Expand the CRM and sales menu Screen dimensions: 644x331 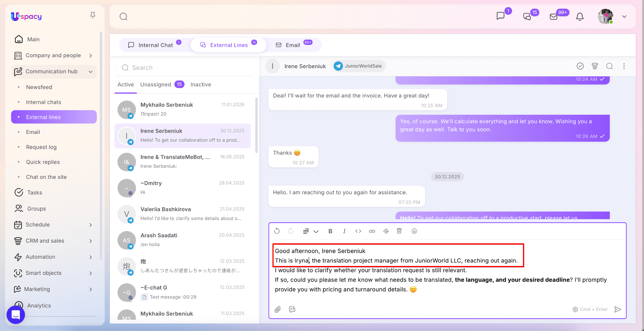pyautogui.click(x=91, y=241)
